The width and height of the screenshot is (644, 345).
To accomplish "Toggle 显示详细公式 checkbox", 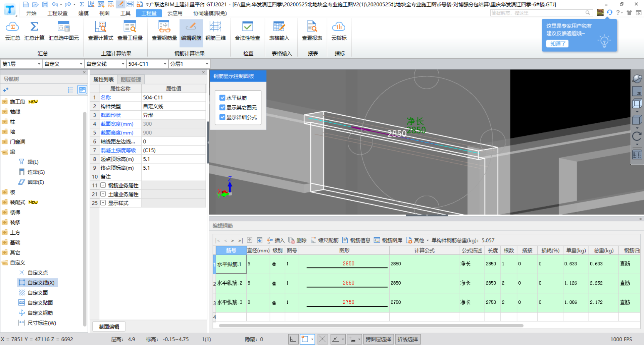I will tap(222, 117).
